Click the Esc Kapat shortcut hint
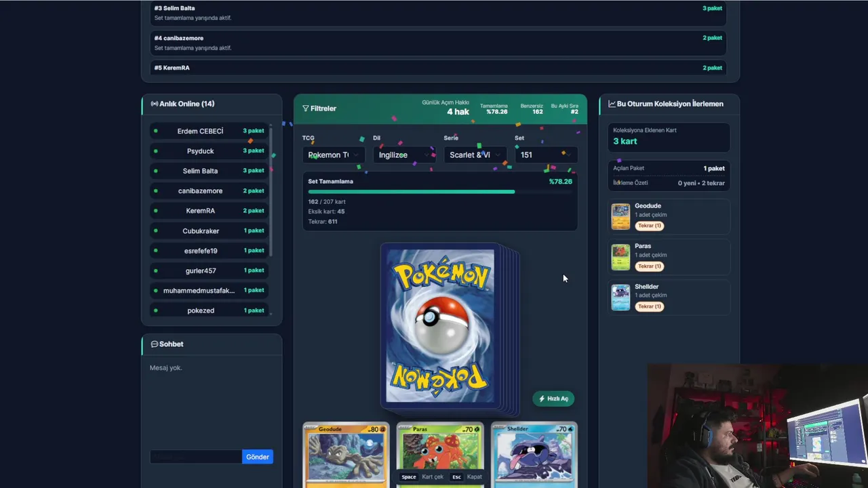 click(466, 477)
